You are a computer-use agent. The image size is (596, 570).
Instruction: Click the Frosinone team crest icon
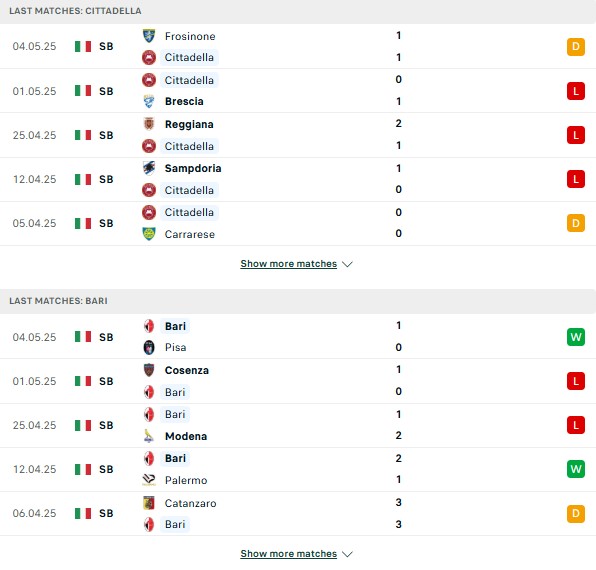(149, 36)
